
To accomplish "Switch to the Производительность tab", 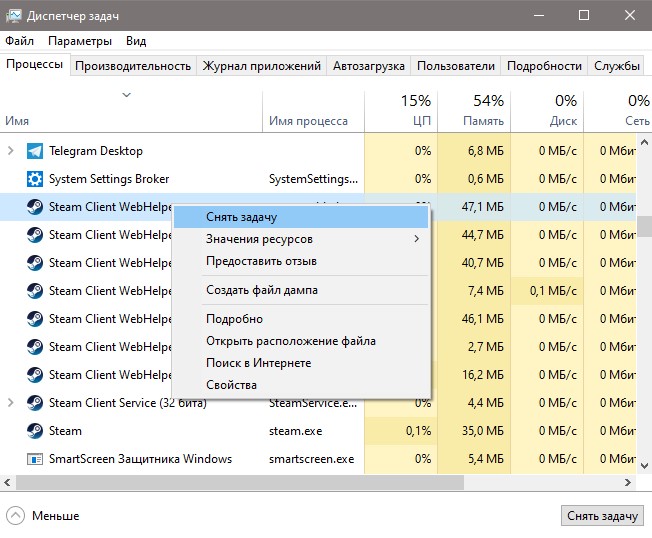I will (x=133, y=66).
